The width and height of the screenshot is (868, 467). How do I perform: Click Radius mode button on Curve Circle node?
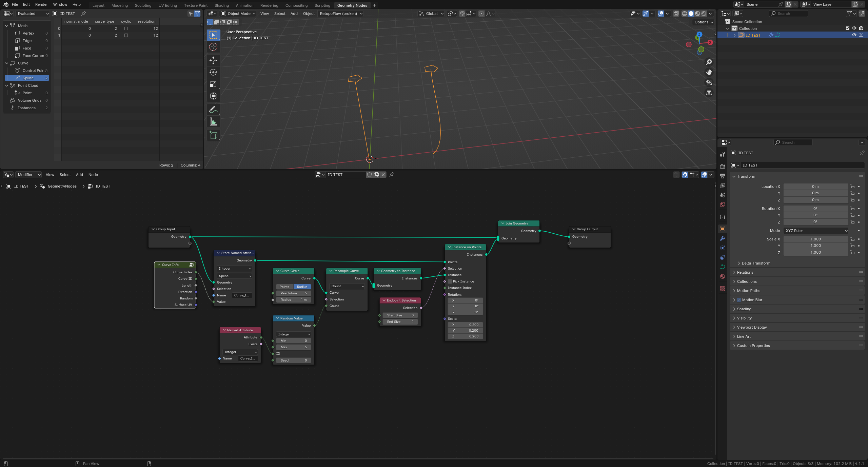click(x=302, y=287)
